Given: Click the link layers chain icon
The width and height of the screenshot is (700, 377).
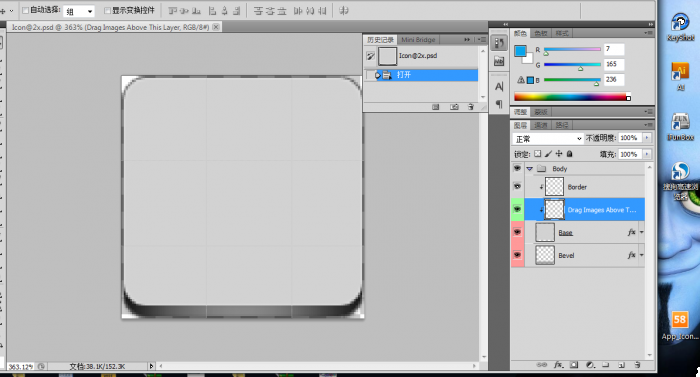Looking at the screenshot, I should click(542, 365).
